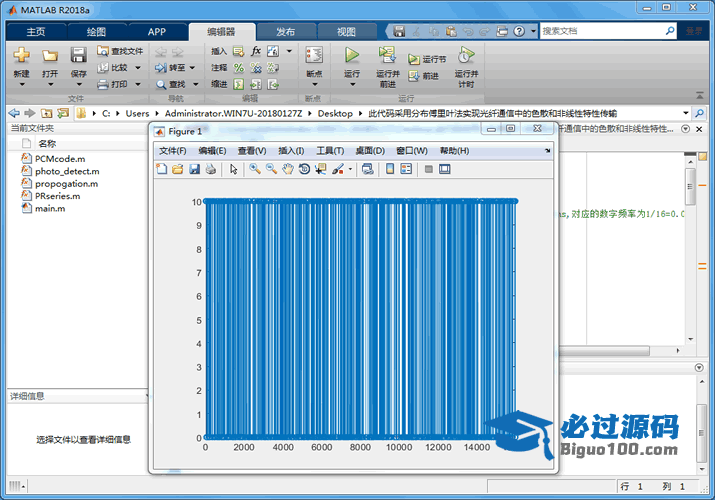The height and width of the screenshot is (500, 715).
Task: Select PCMcode.m in file list
Action: pos(60,159)
